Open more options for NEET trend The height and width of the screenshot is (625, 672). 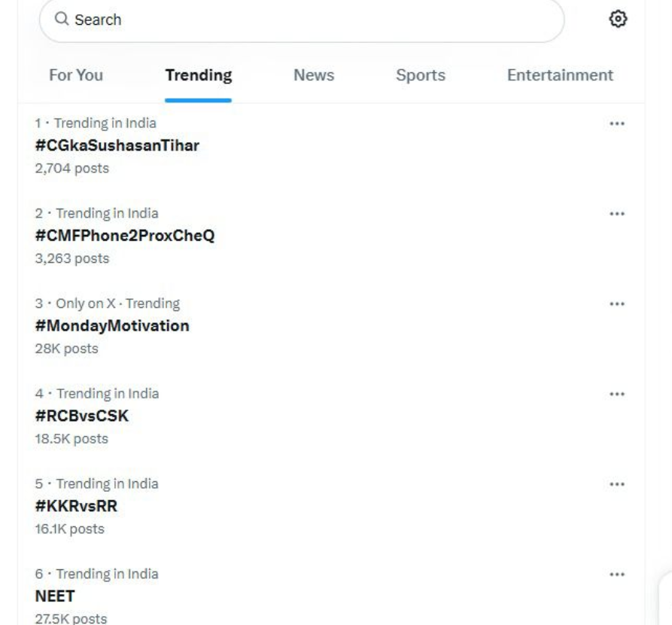coord(618,575)
